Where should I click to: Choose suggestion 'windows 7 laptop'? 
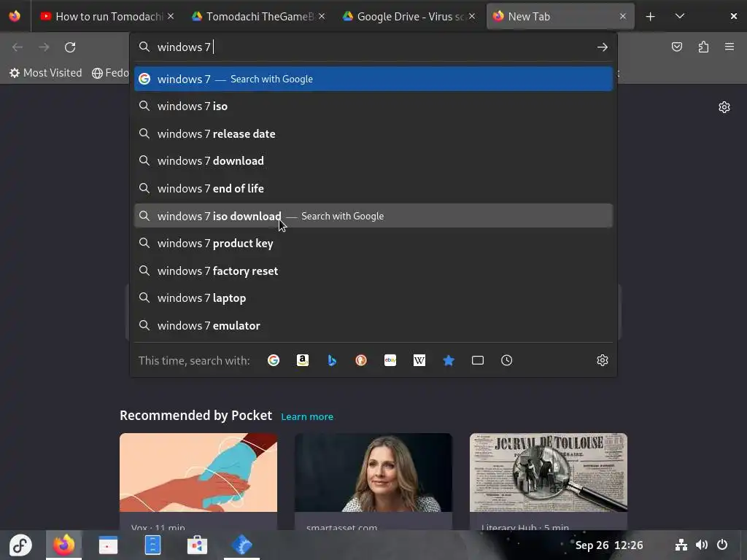[x=373, y=298]
